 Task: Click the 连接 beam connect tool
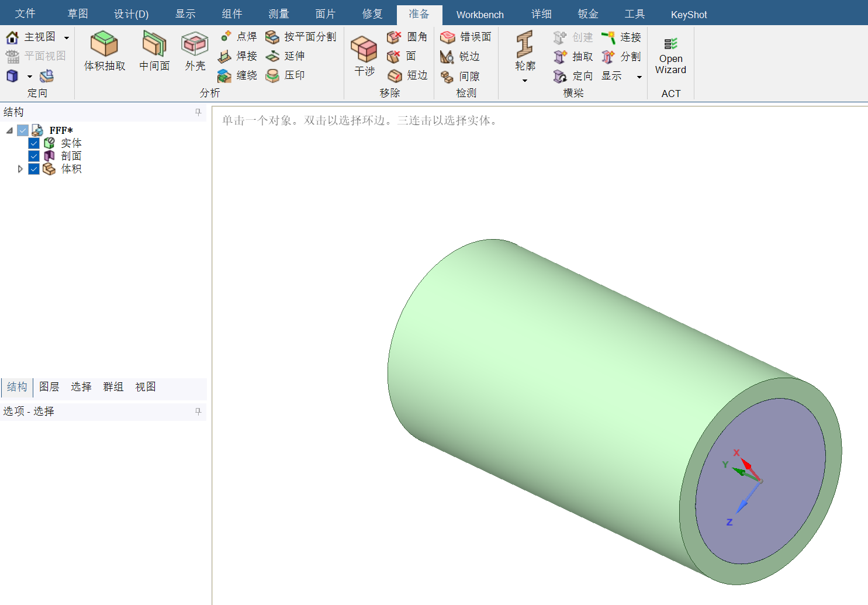[622, 37]
